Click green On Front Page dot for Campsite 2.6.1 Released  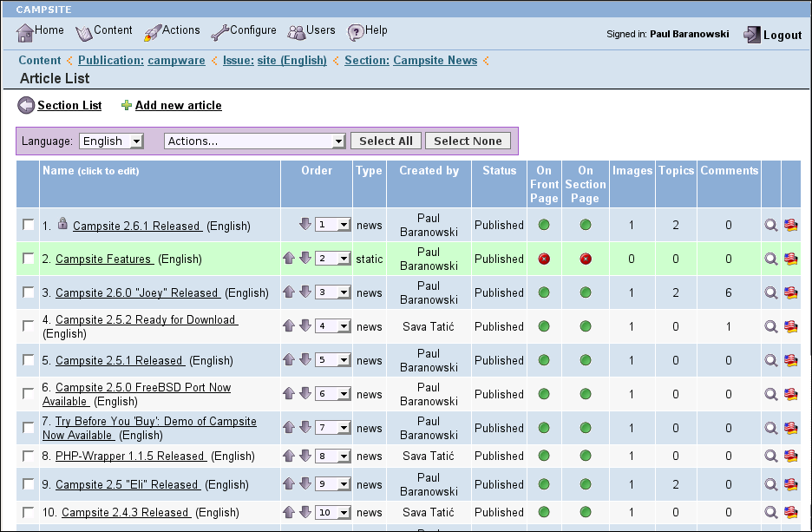click(x=544, y=225)
